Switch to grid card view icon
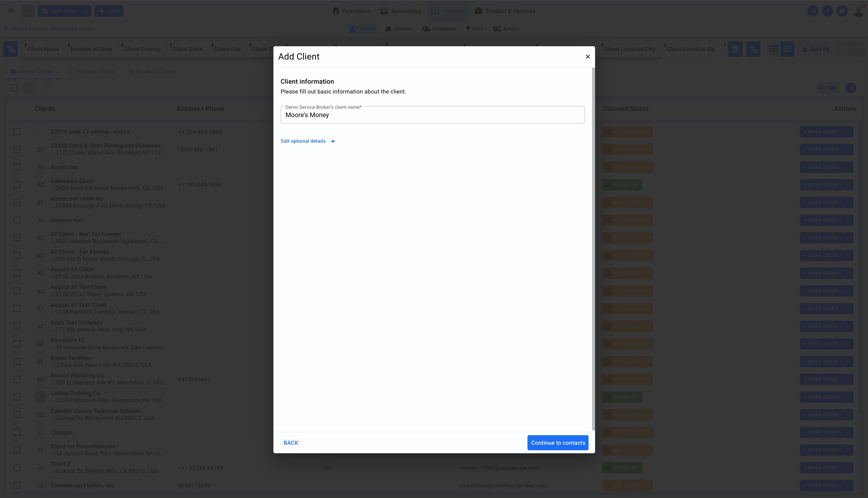 [774, 49]
